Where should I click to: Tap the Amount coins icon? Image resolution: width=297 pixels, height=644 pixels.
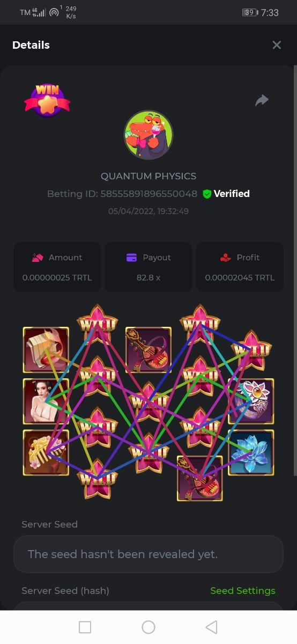coord(38,258)
